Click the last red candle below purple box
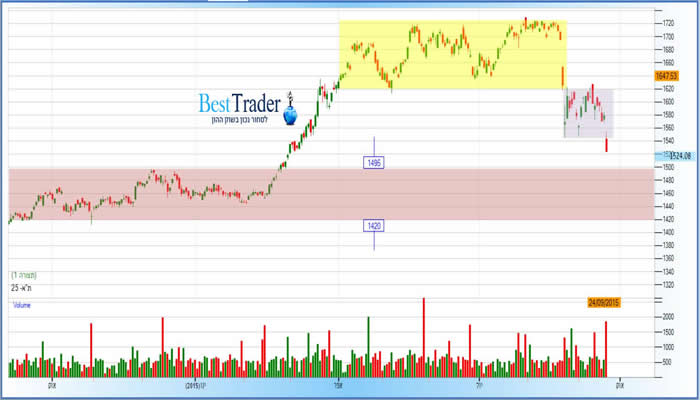700x400 pixels. 607,146
